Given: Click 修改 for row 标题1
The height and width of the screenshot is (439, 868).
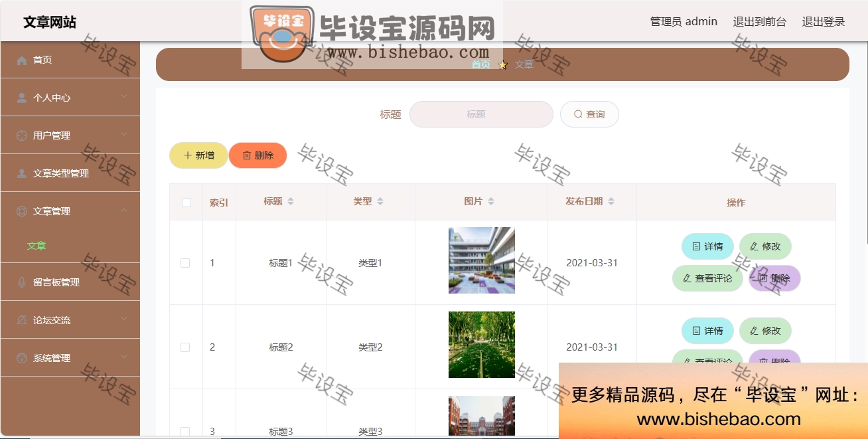Looking at the screenshot, I should (765, 246).
